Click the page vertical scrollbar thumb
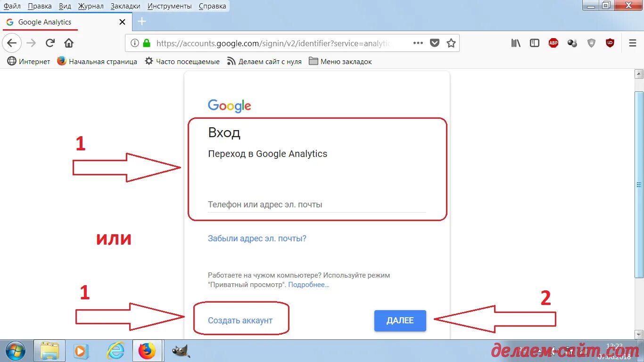 coord(639,184)
